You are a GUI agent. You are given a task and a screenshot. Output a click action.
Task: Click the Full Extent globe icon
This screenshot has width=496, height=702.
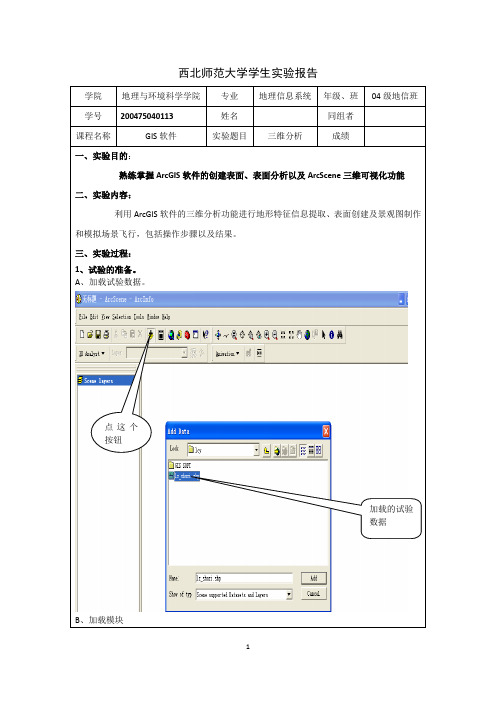[308, 334]
